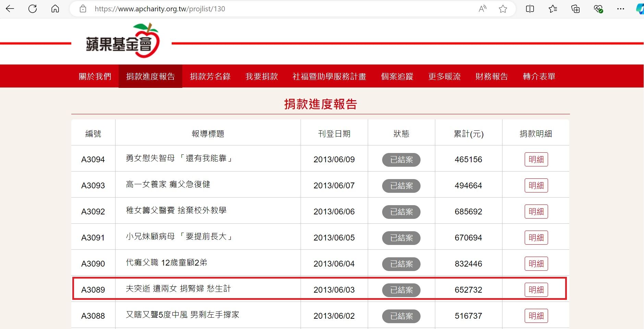Click the 報導標題 column header
The image size is (644, 329).
208,134
